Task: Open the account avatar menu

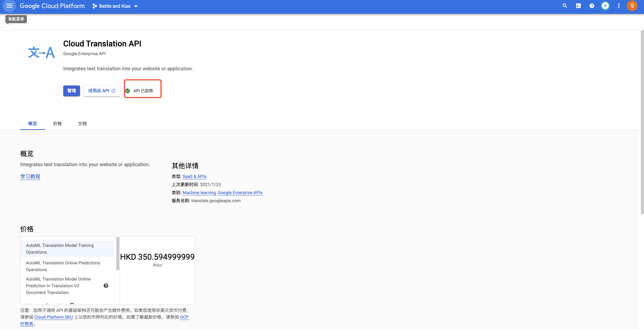Action: 632,6
